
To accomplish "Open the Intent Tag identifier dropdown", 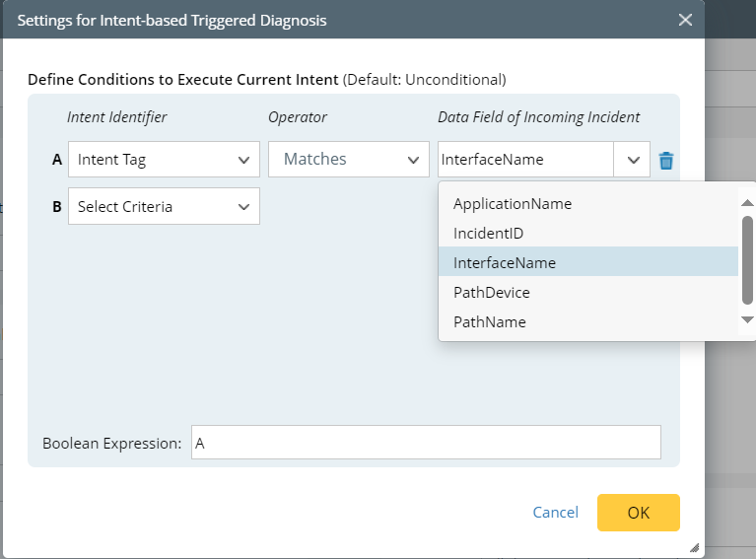I will pyautogui.click(x=164, y=160).
